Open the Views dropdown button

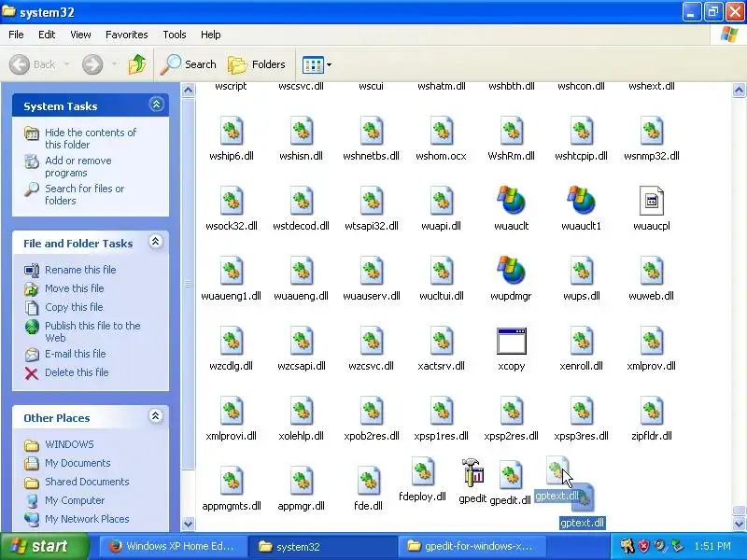317,64
